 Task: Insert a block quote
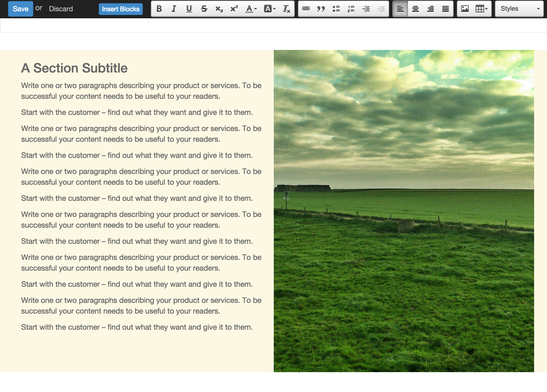point(321,9)
